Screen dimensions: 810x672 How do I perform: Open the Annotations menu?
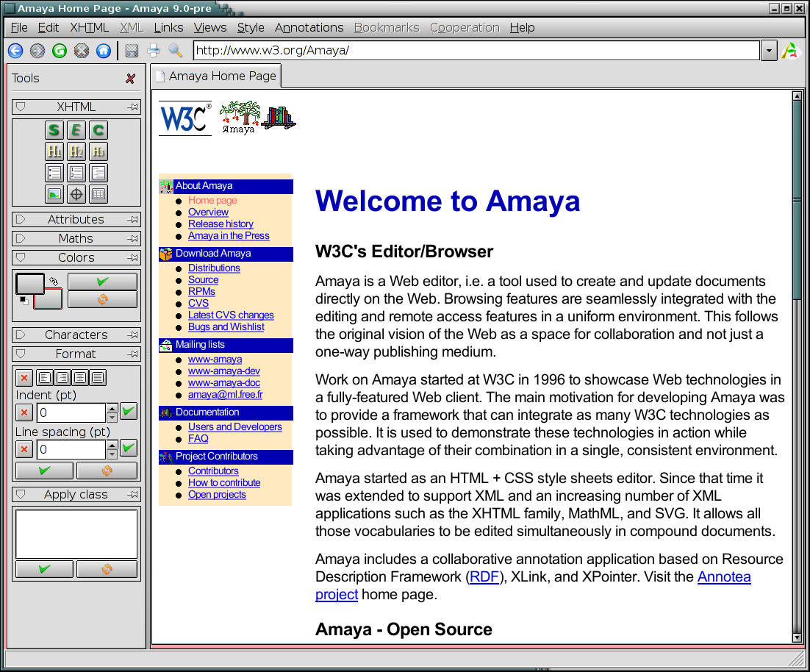(309, 27)
